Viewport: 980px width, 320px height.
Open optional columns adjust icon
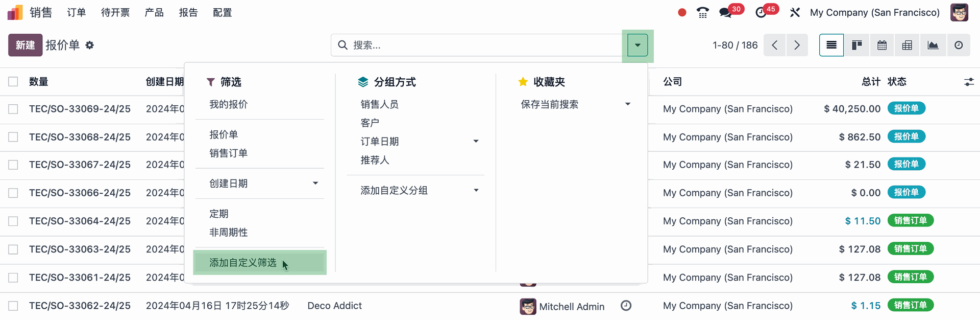pyautogui.click(x=969, y=82)
